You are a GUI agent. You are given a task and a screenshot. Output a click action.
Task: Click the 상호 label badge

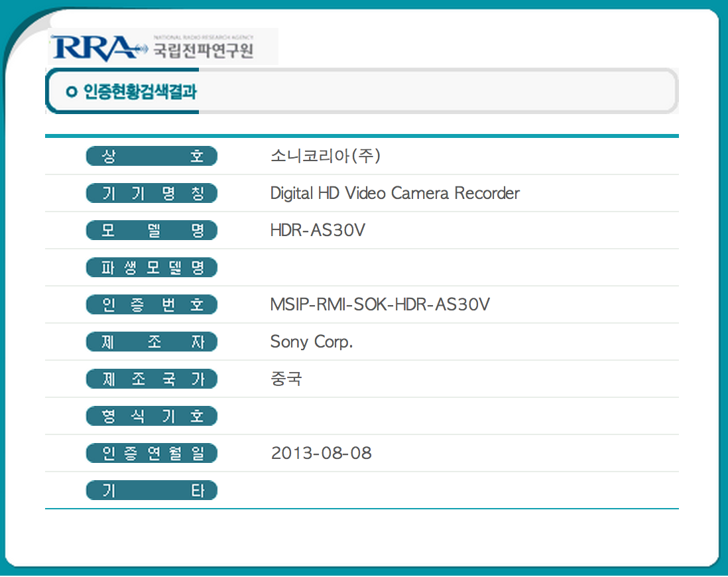(152, 156)
